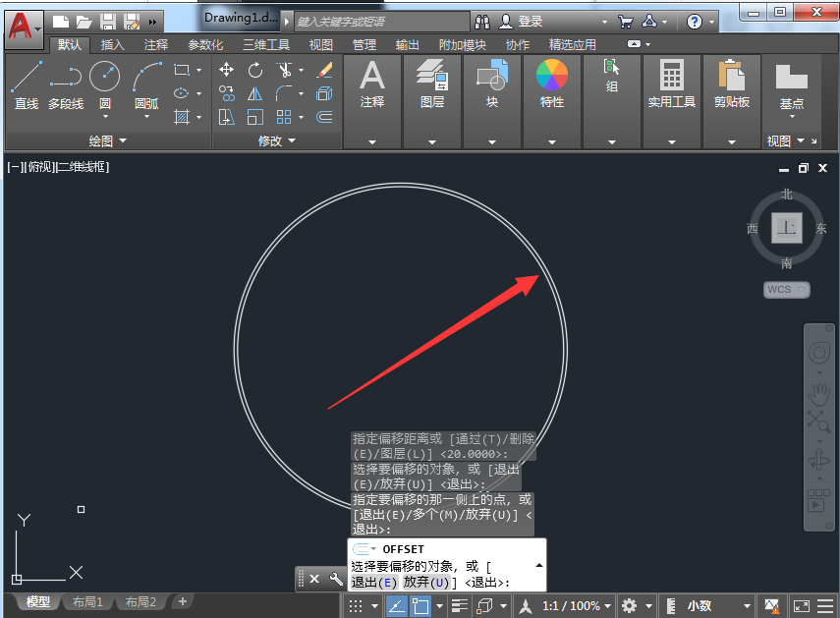Click the 放弃(U) command option

coord(426,582)
